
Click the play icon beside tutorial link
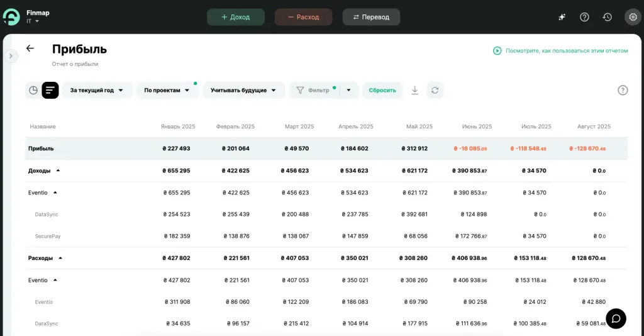(x=497, y=51)
